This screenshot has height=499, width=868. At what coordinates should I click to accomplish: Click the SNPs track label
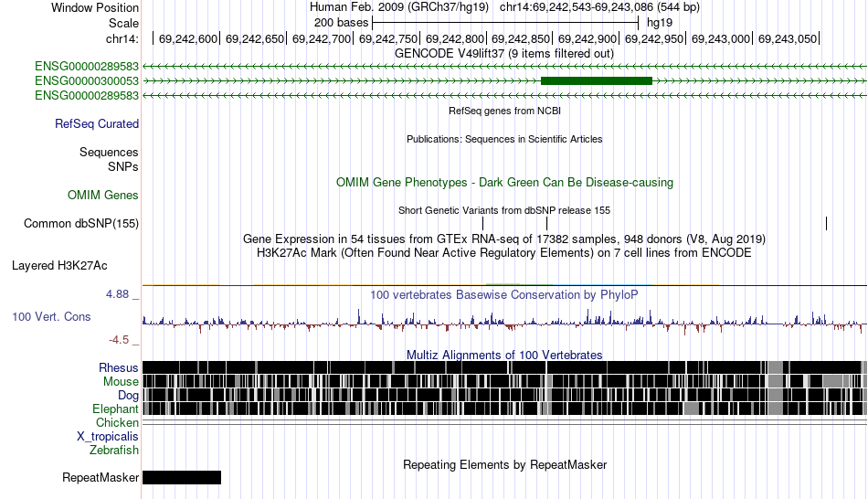[123, 166]
